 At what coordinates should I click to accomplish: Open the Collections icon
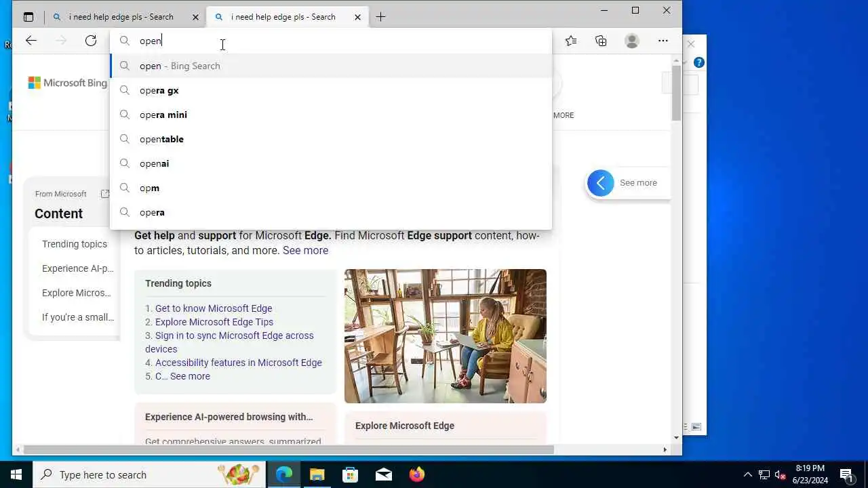click(x=601, y=41)
